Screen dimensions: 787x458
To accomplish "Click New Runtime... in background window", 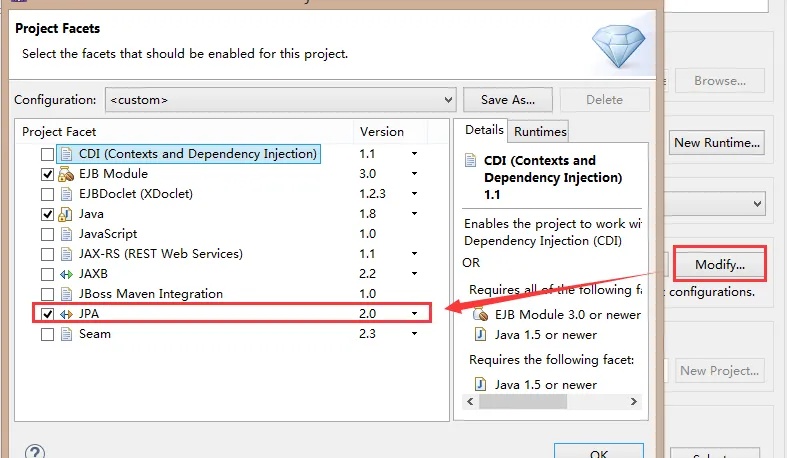I will pos(717,143).
